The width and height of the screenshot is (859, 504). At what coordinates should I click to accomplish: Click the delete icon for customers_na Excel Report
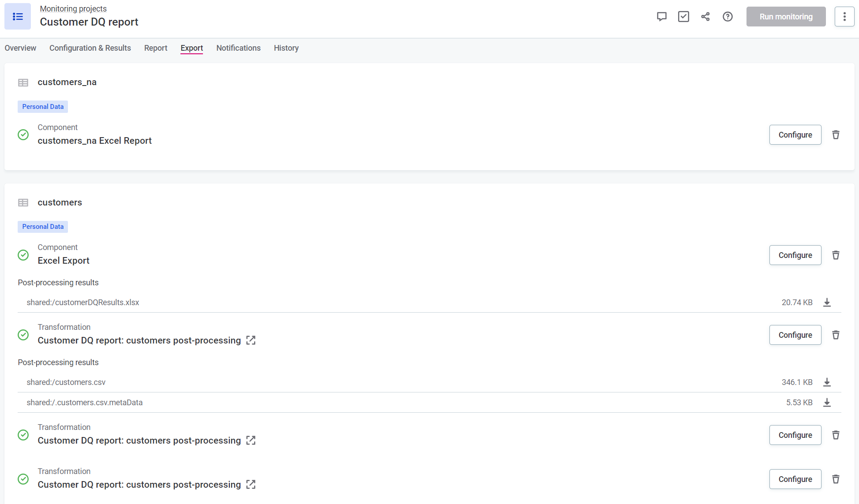(x=836, y=134)
